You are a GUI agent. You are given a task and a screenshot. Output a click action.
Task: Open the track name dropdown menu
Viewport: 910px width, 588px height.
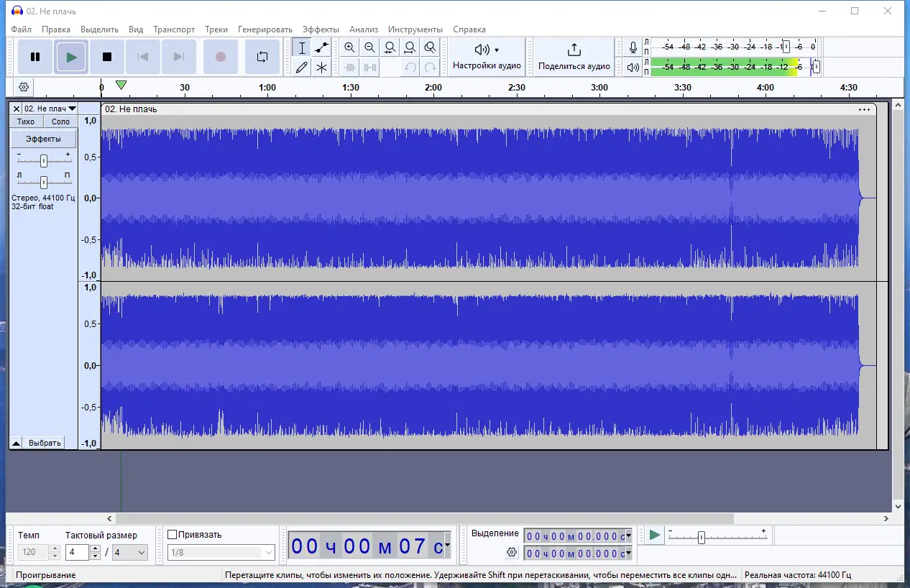click(74, 109)
